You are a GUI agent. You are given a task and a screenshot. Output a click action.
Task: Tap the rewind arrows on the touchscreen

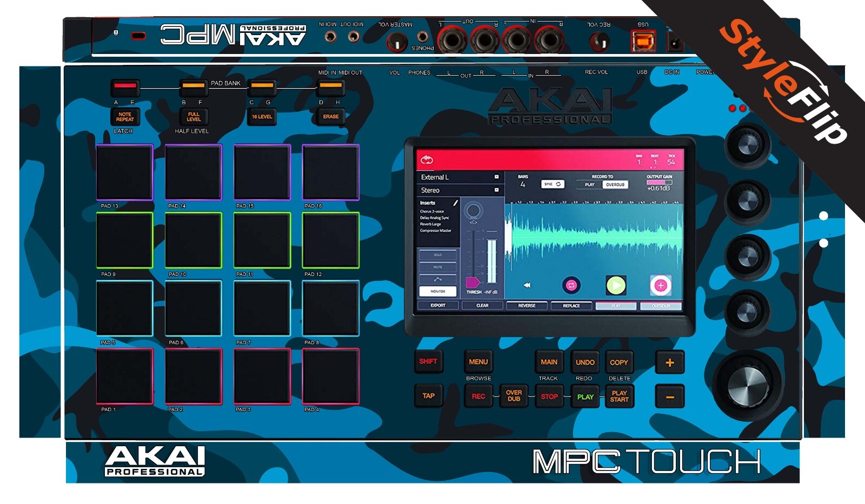coord(527,285)
